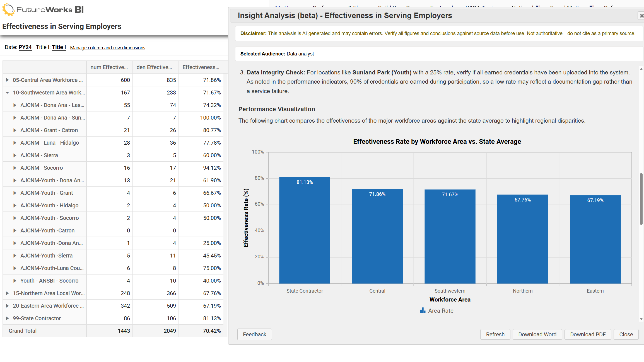The width and height of the screenshot is (644, 362).
Task: Click the Central bar in chart
Action: pyautogui.click(x=377, y=236)
